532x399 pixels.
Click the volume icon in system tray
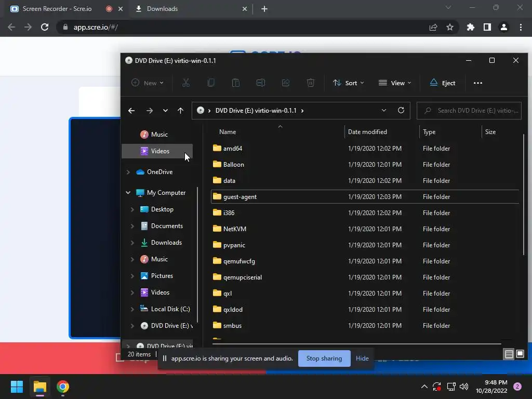(x=463, y=387)
